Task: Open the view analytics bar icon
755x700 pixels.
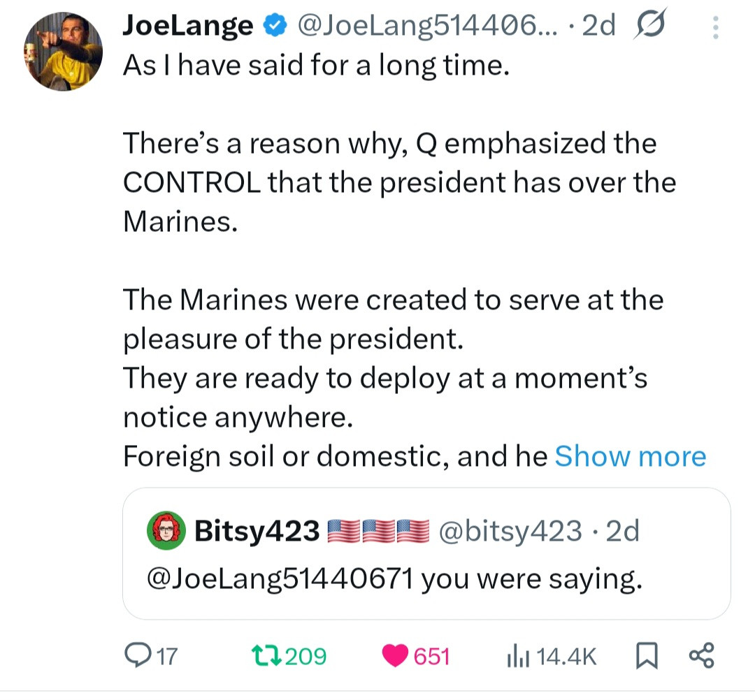Action: click(x=516, y=656)
